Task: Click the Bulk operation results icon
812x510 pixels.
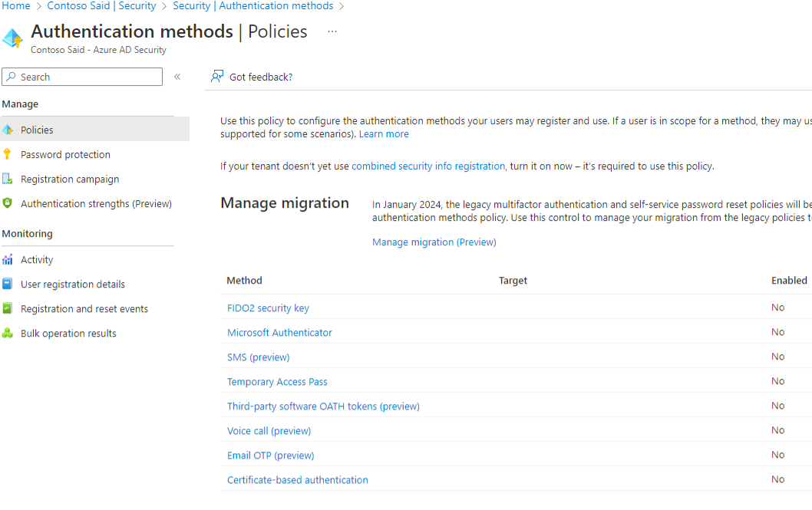Action: (8, 333)
